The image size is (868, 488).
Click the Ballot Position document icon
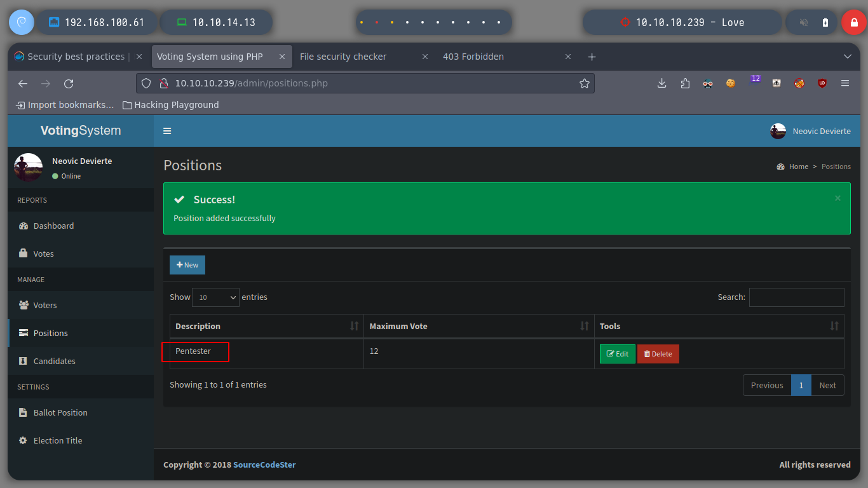pyautogui.click(x=24, y=412)
